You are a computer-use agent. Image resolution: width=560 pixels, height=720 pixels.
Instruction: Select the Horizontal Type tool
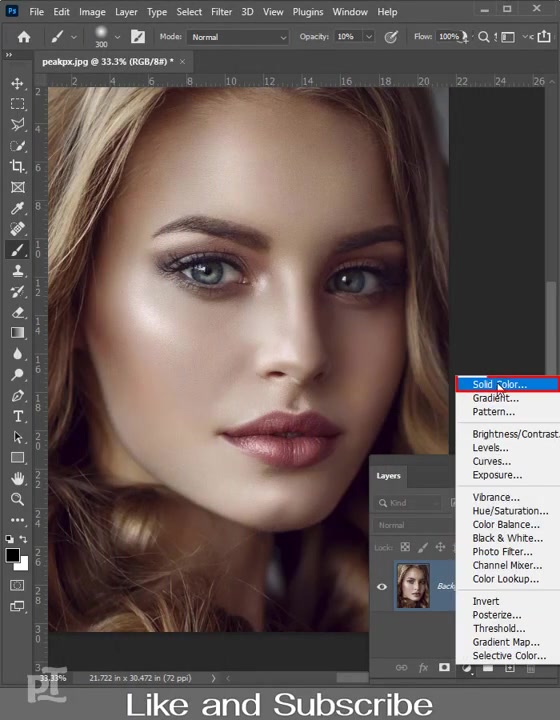[17, 416]
